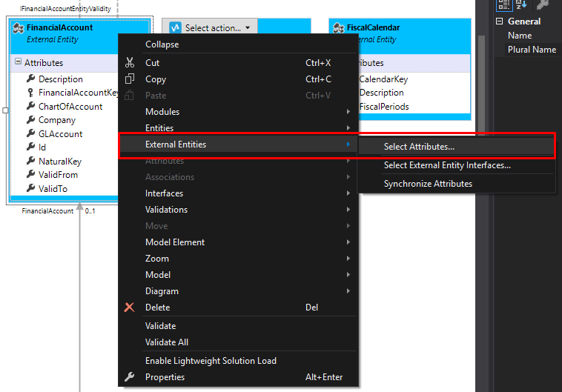Expand the Entities submenu
The image size is (562, 392).
(x=238, y=128)
